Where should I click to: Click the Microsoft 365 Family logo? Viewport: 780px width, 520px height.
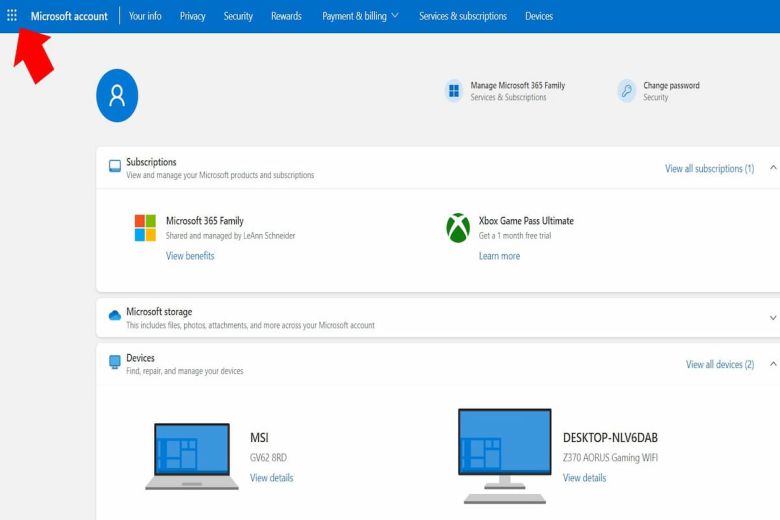(145, 228)
